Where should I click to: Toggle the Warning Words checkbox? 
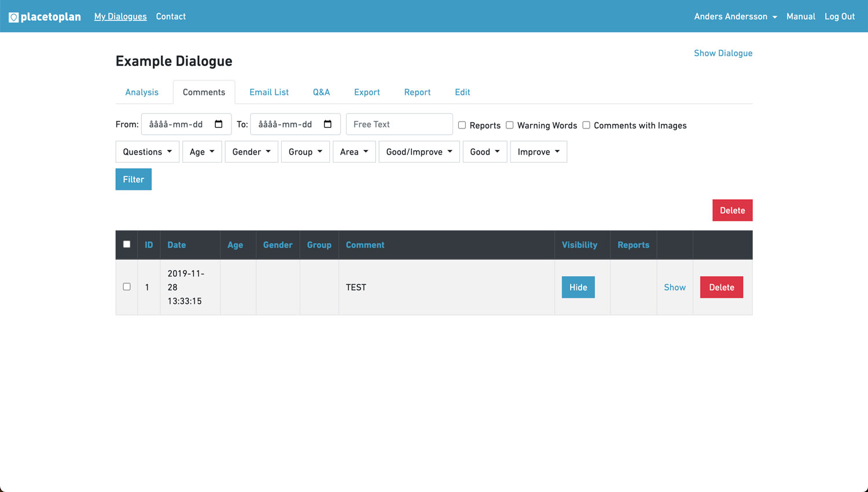[x=509, y=125]
